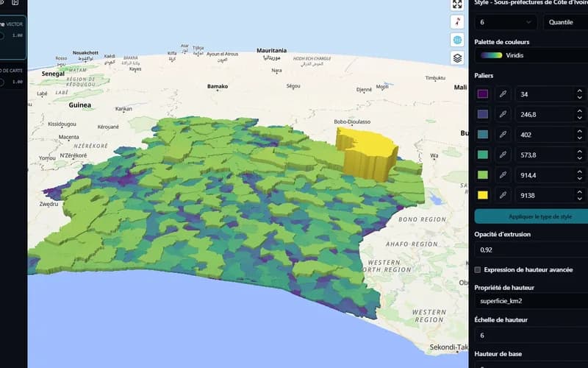Open the slate blue swatch for threshold 246,8
This screenshot has width=588, height=368.
coord(483,114)
